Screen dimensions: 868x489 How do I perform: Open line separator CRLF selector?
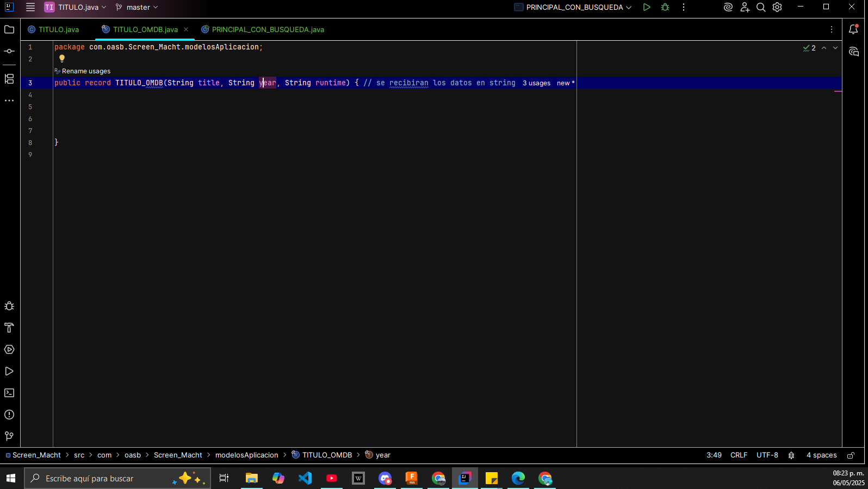click(x=739, y=455)
